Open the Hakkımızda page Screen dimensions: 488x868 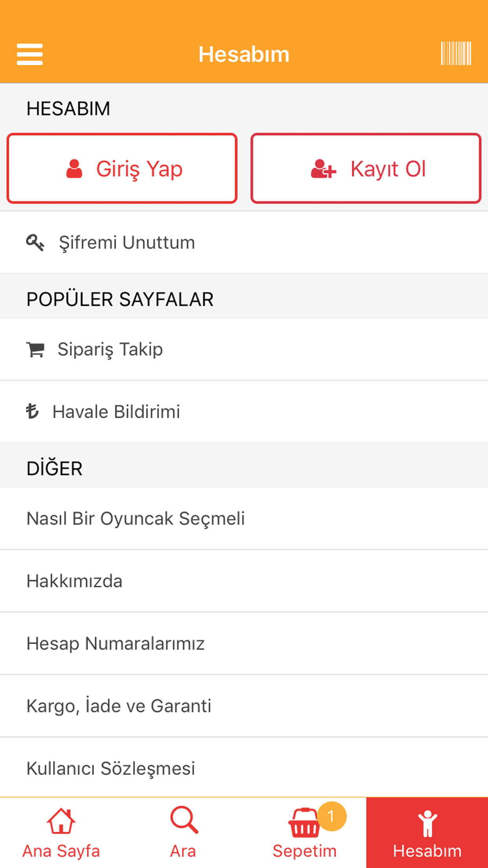tap(244, 581)
